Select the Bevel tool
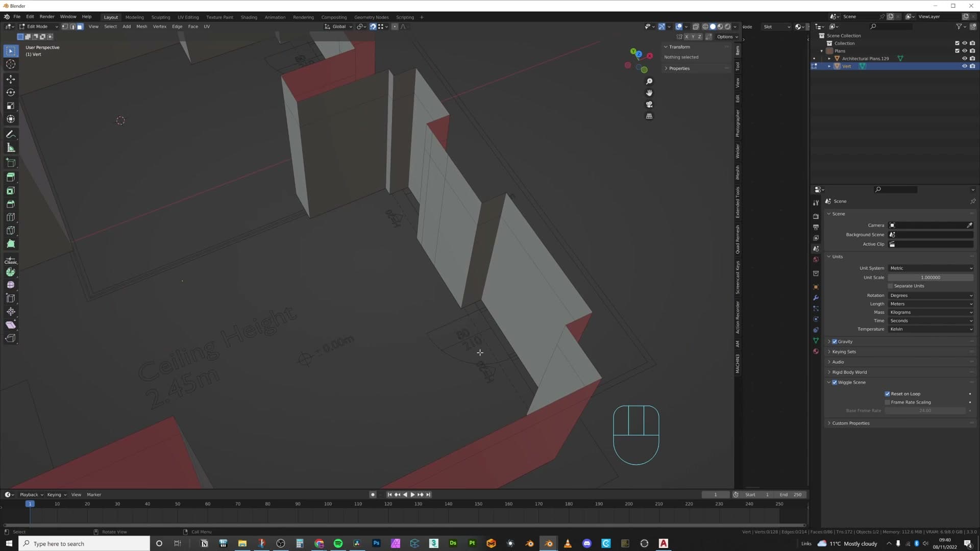 [11, 204]
